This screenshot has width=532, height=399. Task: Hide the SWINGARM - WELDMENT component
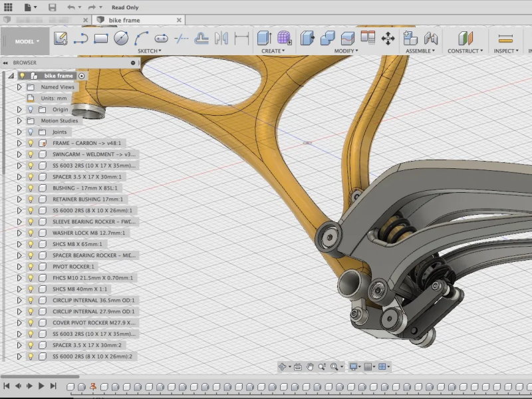[x=31, y=154]
